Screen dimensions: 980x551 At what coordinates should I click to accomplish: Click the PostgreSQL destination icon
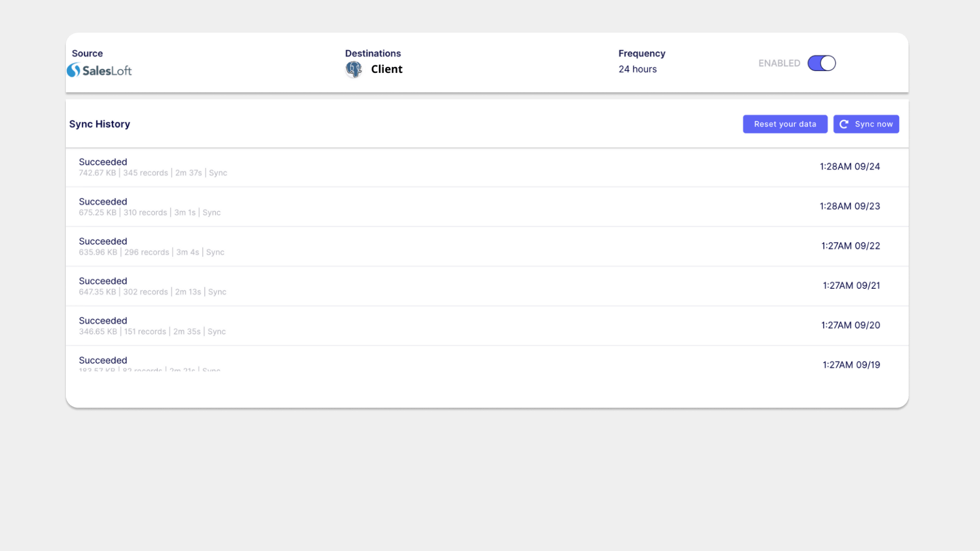(353, 69)
